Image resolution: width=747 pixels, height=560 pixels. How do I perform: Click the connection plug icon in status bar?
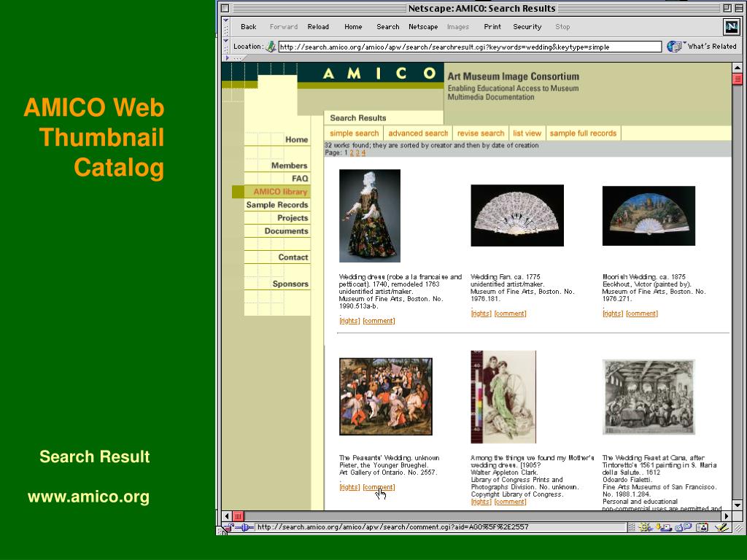(x=244, y=527)
